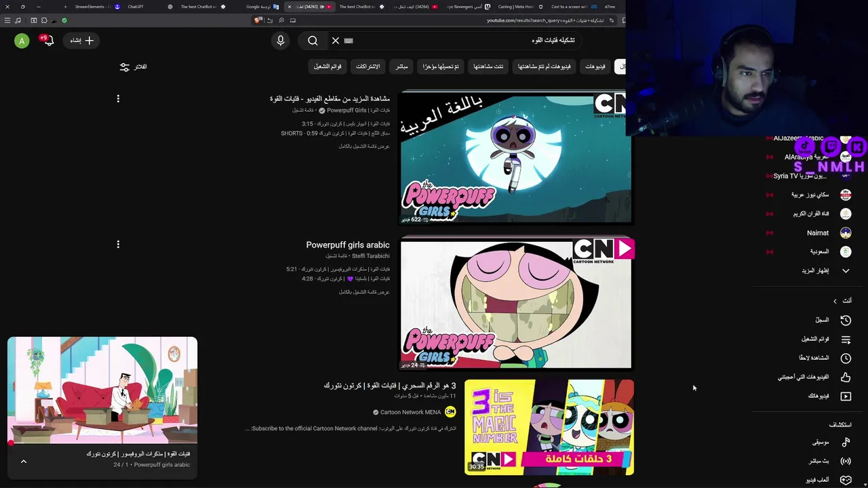Open المشاهدة لاحقًا watch later in the sidebar
This screenshot has width=868, height=488.
click(x=824, y=358)
